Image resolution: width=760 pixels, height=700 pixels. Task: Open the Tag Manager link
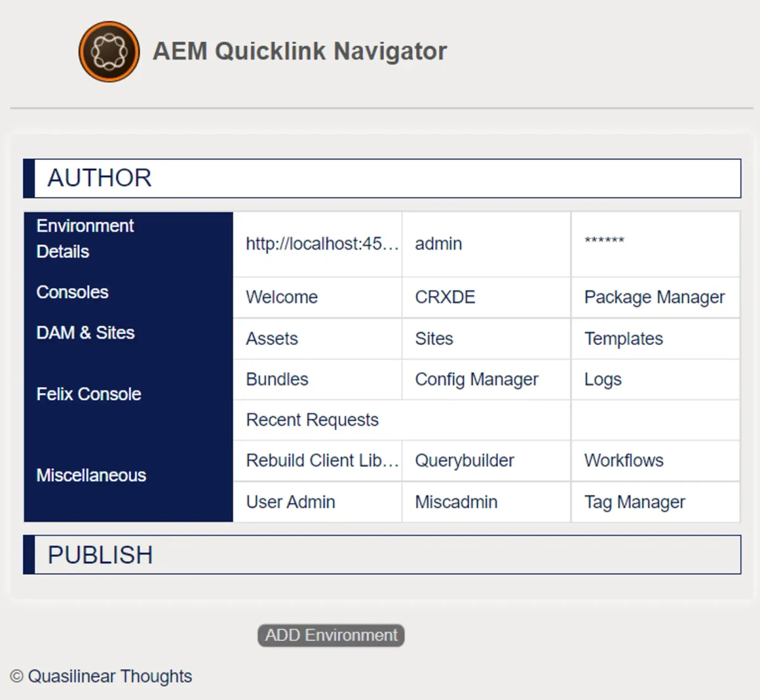635,502
